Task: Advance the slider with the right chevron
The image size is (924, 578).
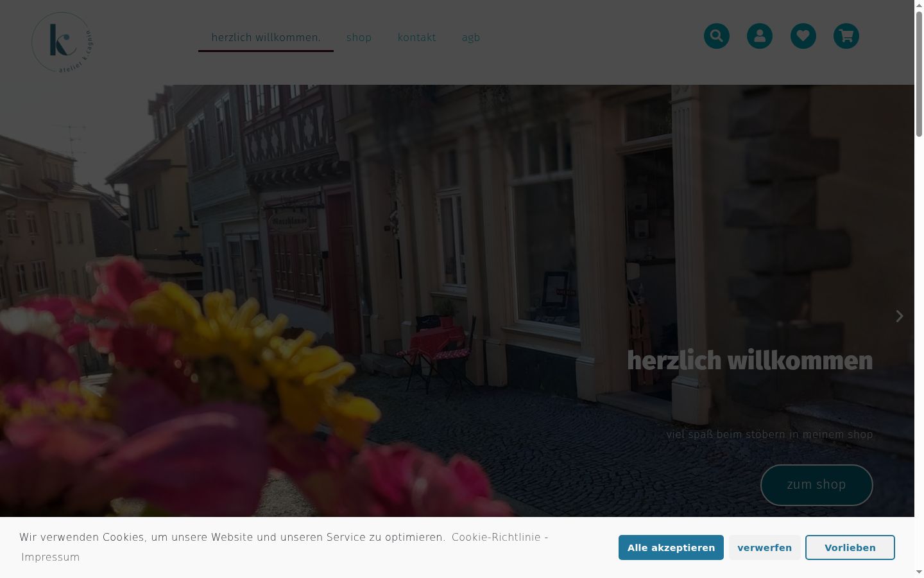Action: (x=900, y=316)
